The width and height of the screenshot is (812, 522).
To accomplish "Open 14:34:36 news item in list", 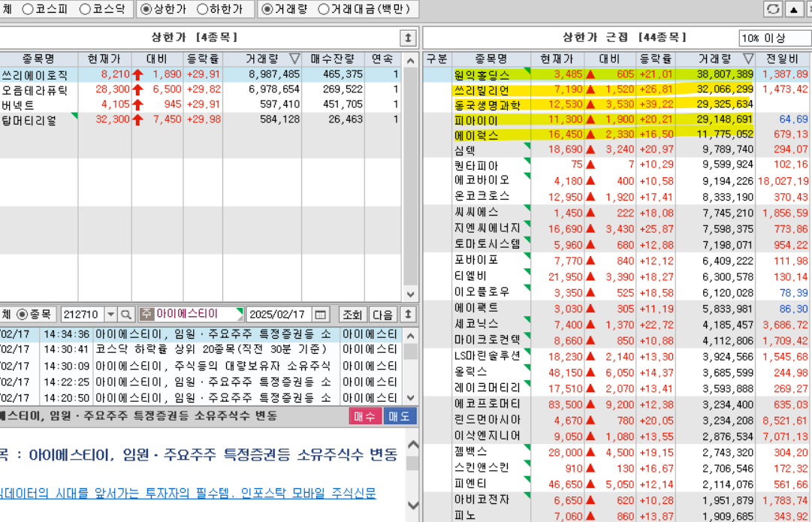I will point(201,334).
